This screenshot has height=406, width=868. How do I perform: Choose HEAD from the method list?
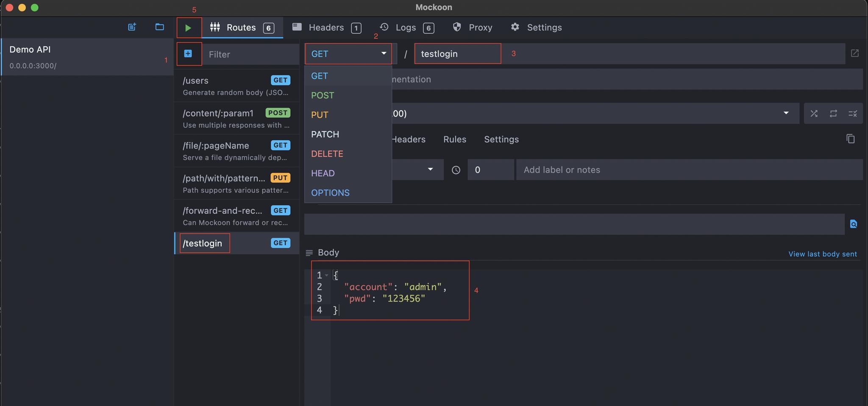[348, 173]
